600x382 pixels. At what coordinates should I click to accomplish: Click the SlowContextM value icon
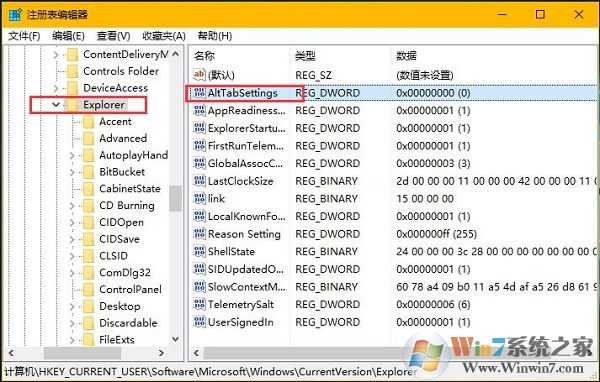tap(199, 286)
